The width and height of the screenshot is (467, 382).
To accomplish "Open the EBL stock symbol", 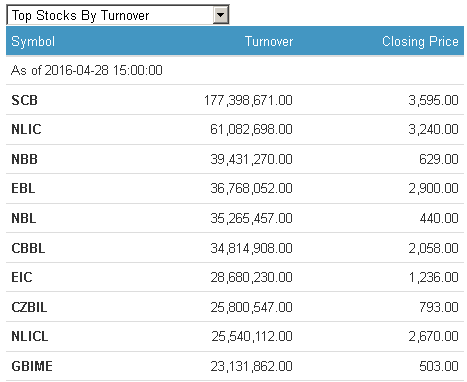I will 23,188.
